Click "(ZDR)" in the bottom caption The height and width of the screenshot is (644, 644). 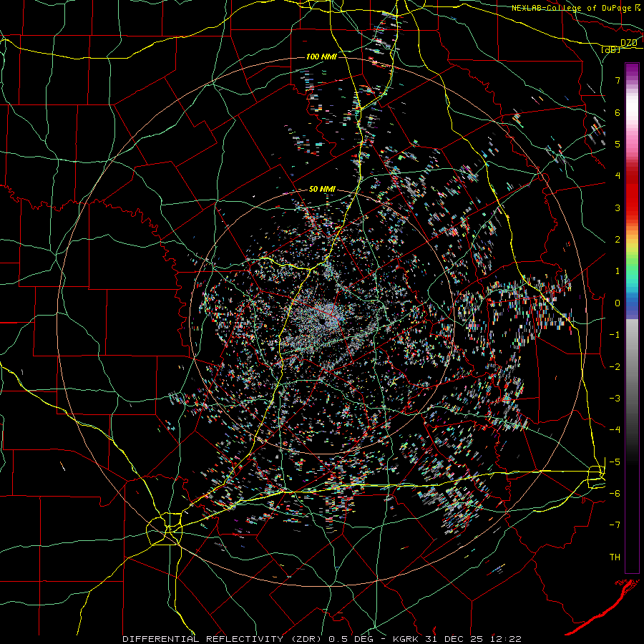(306, 639)
